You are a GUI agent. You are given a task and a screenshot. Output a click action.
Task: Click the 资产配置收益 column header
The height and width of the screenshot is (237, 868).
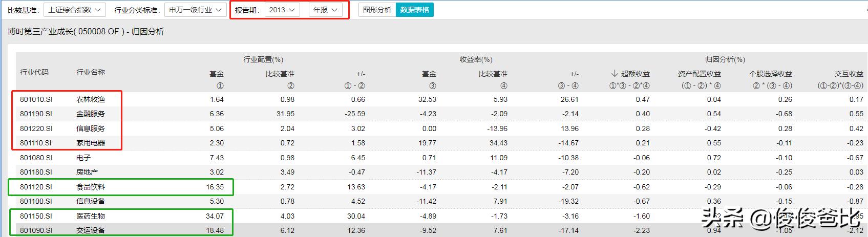pyautogui.click(x=700, y=74)
